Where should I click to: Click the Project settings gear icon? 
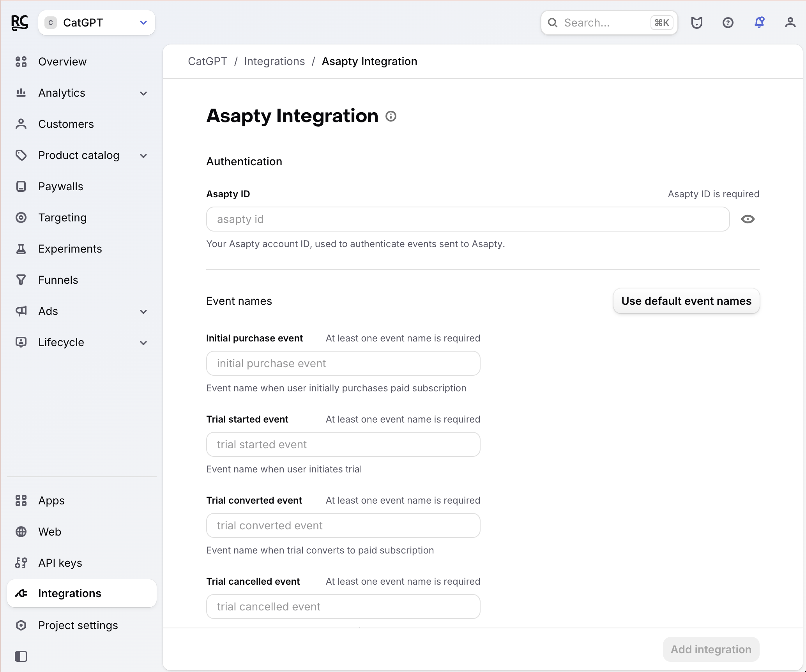pyautogui.click(x=21, y=625)
